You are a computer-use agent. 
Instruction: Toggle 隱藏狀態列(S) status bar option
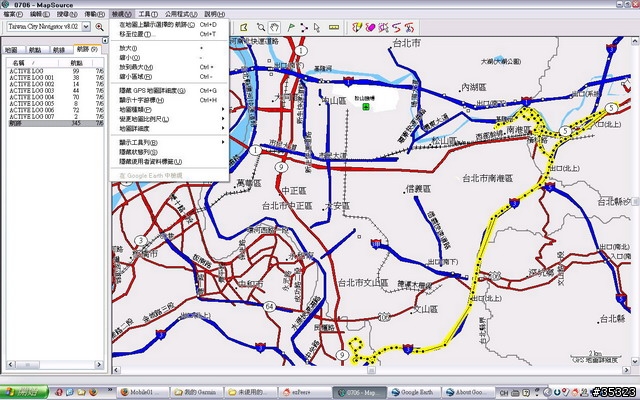click(x=169, y=152)
